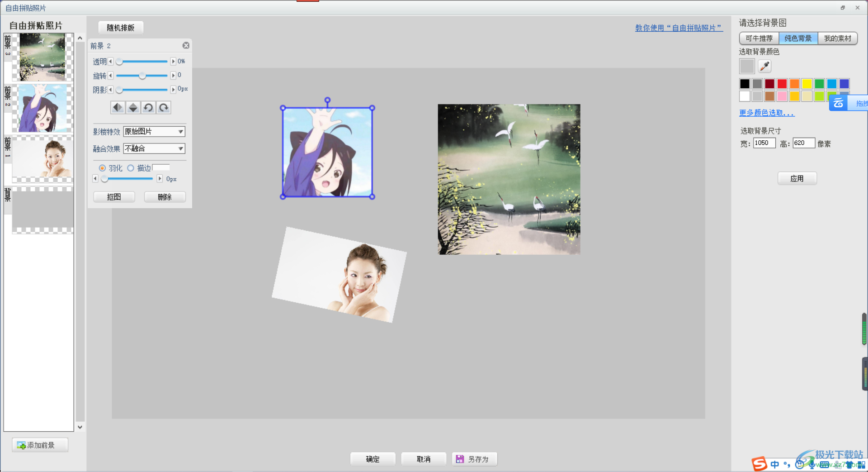
Task: Increase transparency with right arrow
Action: point(173,61)
